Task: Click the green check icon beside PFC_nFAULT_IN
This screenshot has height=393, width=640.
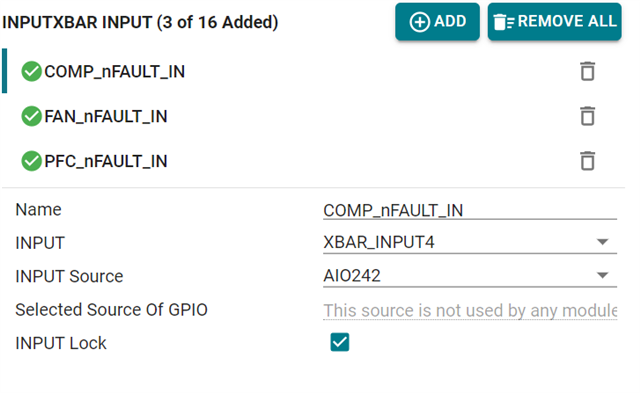Action: (x=31, y=161)
